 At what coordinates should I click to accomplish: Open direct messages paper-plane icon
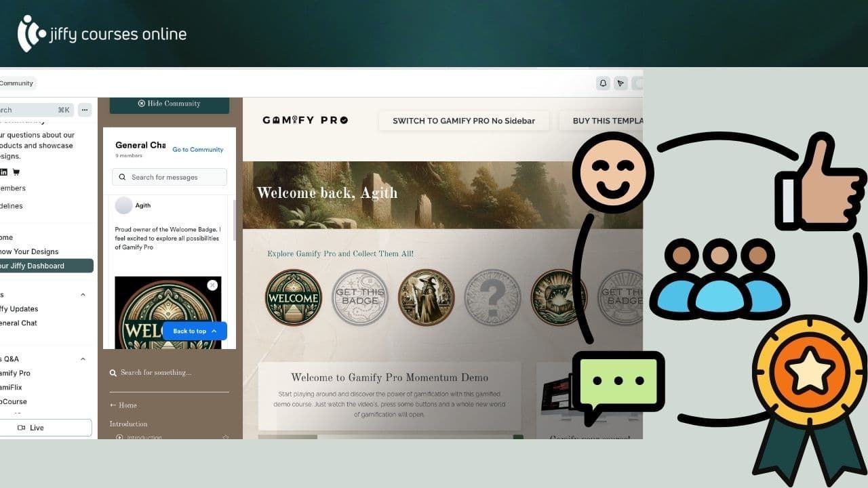click(x=620, y=83)
